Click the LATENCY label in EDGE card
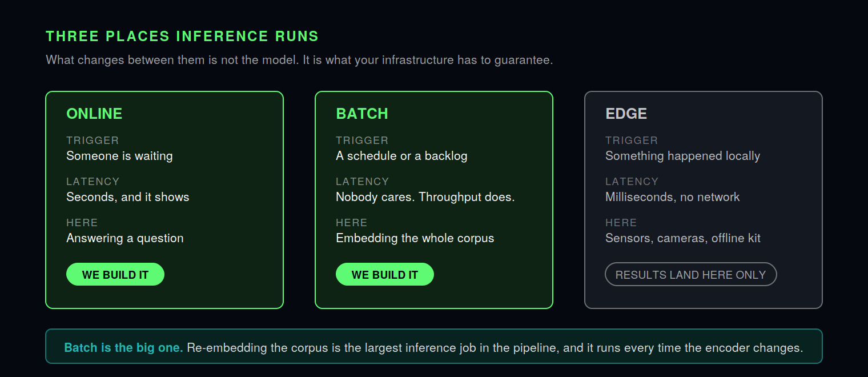Viewport: 868px width, 377px height. (x=632, y=182)
